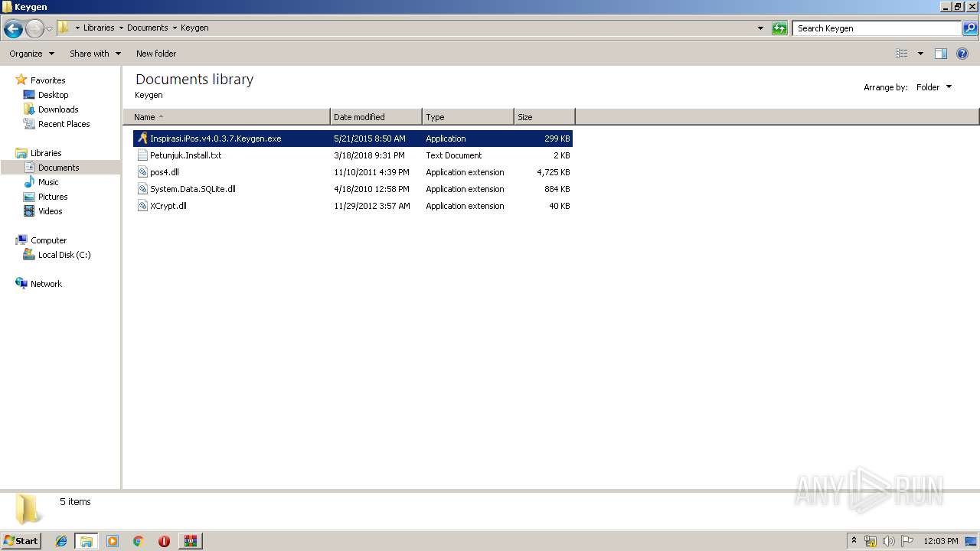Open Downloads in the Favorites list

click(x=58, y=109)
